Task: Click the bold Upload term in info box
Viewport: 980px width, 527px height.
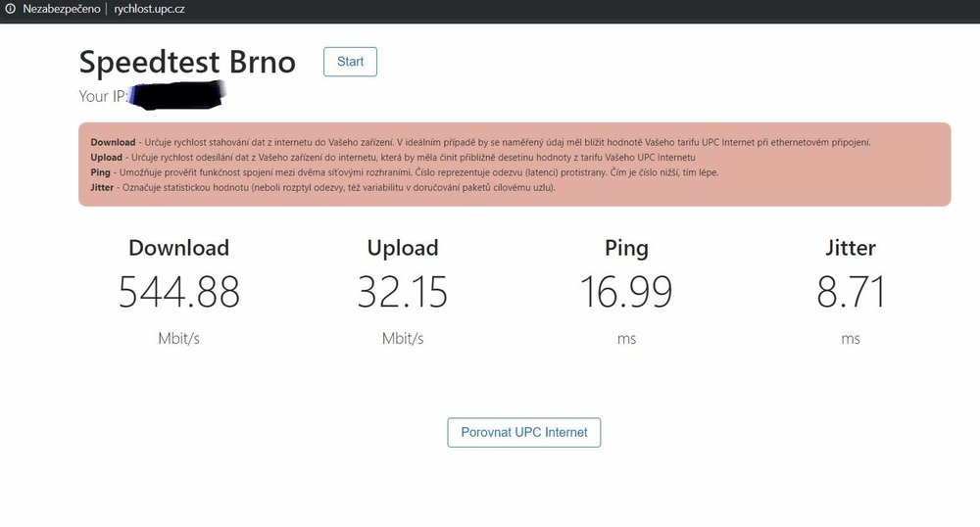Action: coord(107,157)
